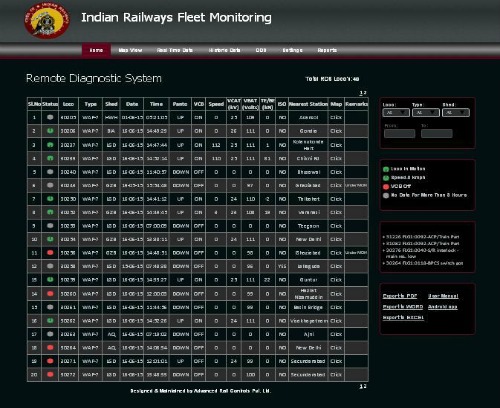
Task: Open map Click link for loco 30272
Action: coord(336,374)
